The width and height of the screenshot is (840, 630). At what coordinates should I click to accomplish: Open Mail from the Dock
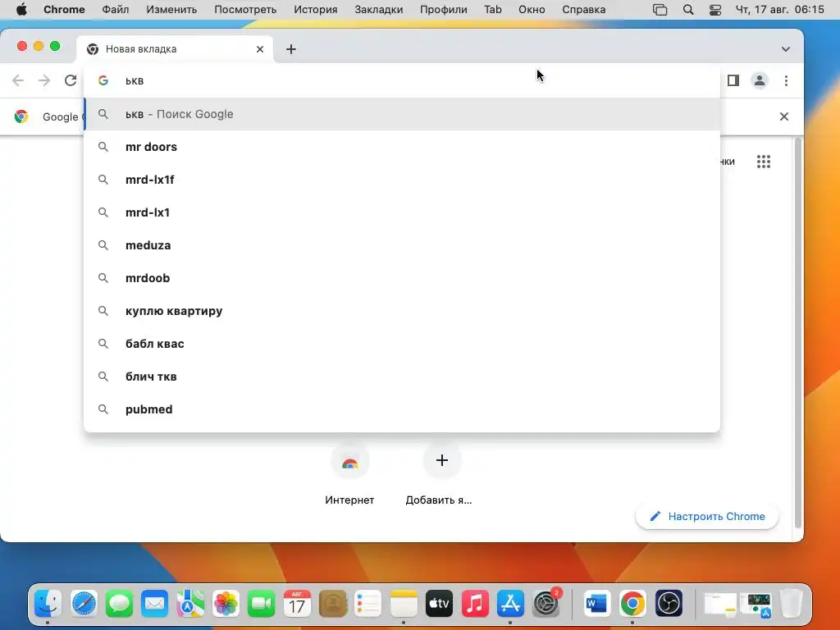click(155, 604)
